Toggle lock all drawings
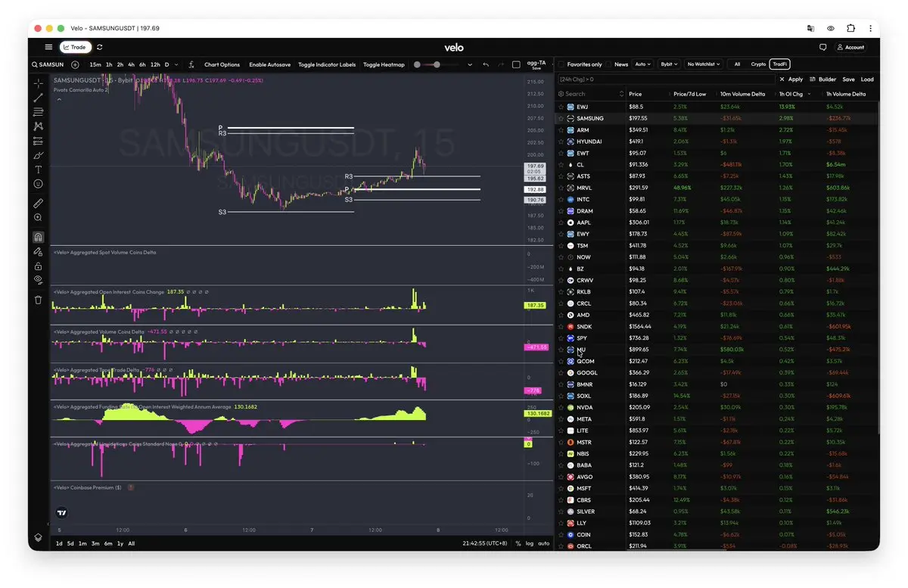The width and height of the screenshot is (908, 588). pyautogui.click(x=38, y=266)
